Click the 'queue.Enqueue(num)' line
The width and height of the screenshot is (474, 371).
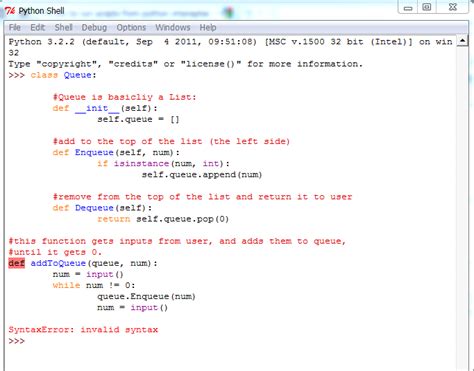click(146, 296)
